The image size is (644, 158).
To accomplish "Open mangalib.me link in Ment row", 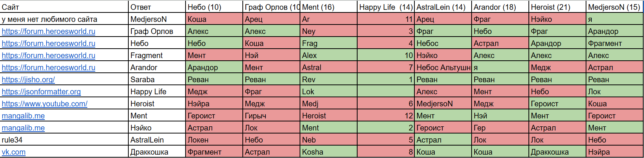I will (x=23, y=116).
